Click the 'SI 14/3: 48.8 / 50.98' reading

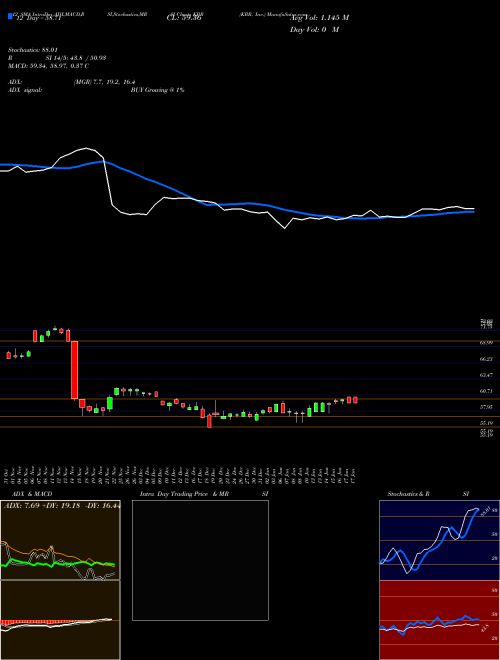point(76,58)
